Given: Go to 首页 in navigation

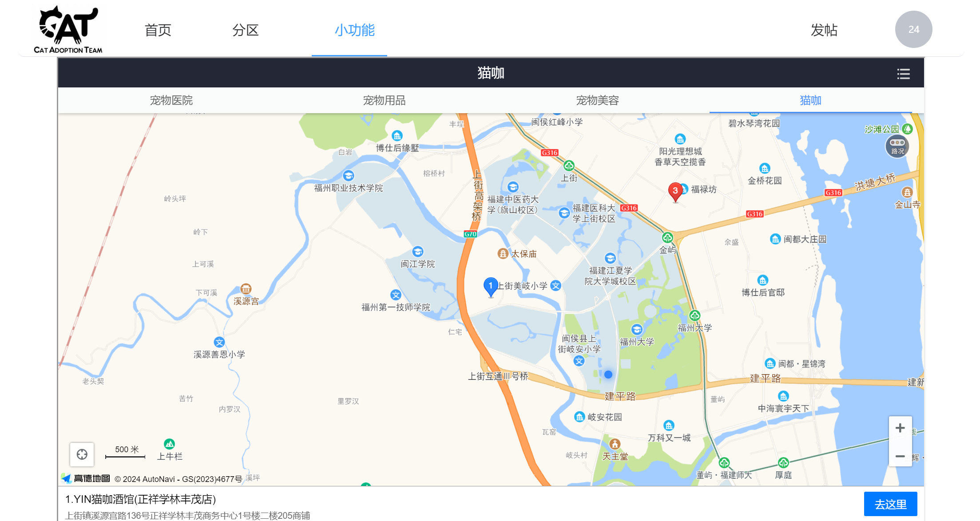Looking at the screenshot, I should coord(158,30).
